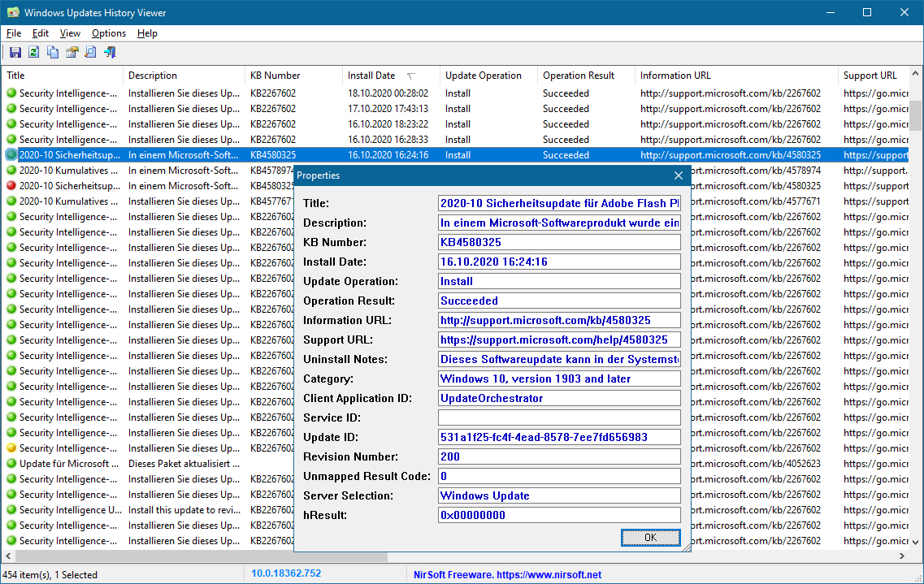
Task: Click the green icon of the 18.10.2020 00:28:02 row
Action: (11, 93)
